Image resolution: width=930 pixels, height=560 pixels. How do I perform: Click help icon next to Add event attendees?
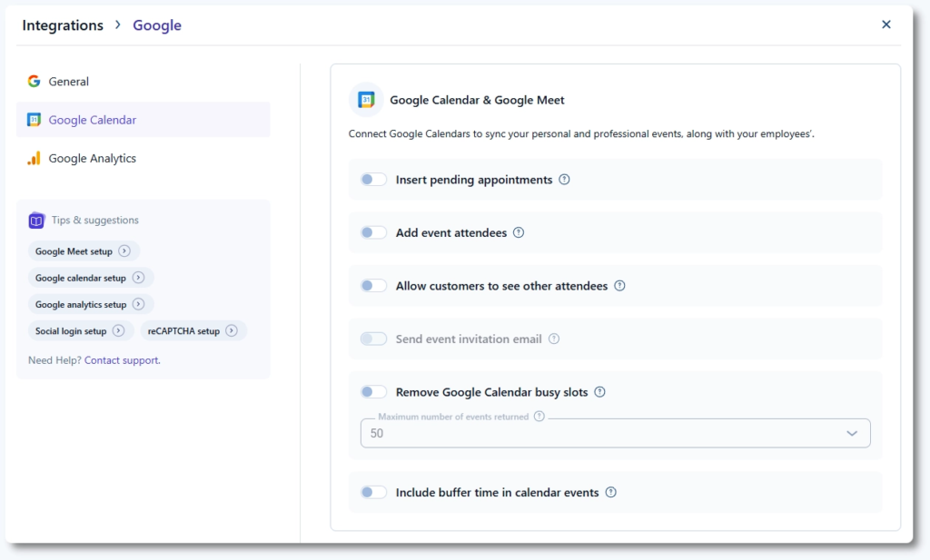click(x=519, y=232)
